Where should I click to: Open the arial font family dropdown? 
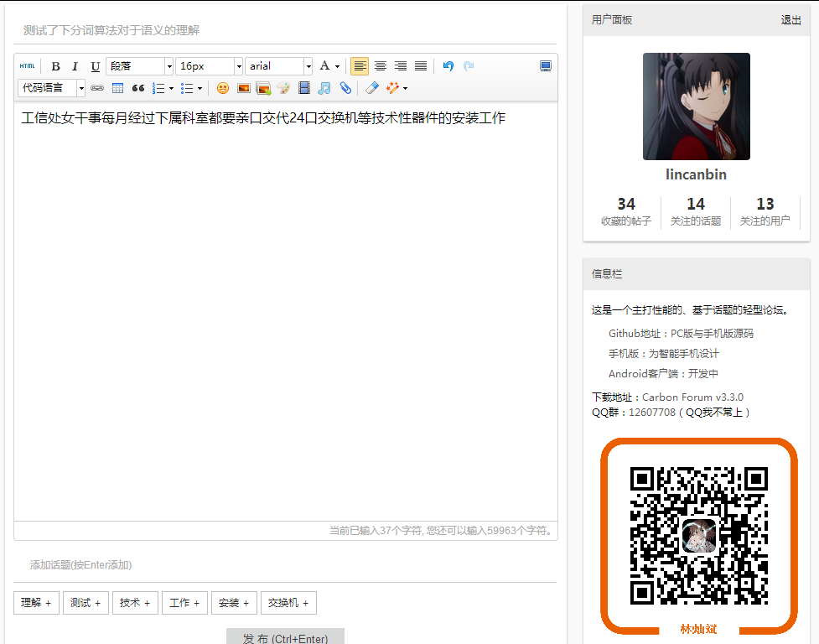point(278,66)
